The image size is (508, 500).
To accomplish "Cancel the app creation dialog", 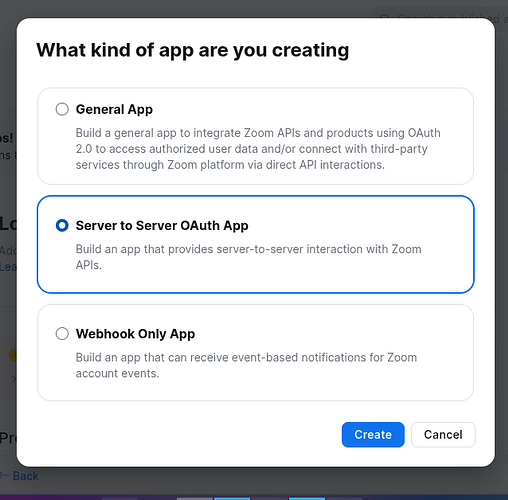I will pyautogui.click(x=443, y=435).
